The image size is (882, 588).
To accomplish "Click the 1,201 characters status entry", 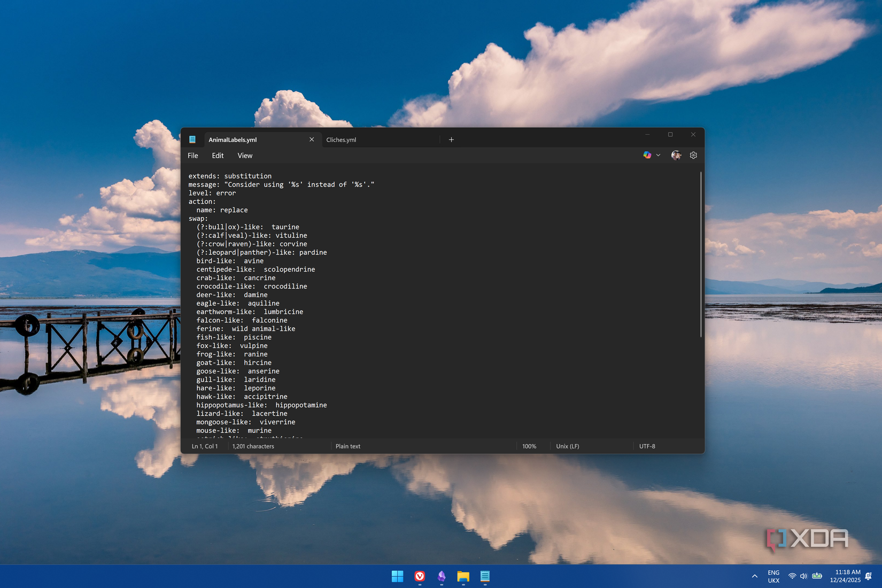I will (253, 446).
